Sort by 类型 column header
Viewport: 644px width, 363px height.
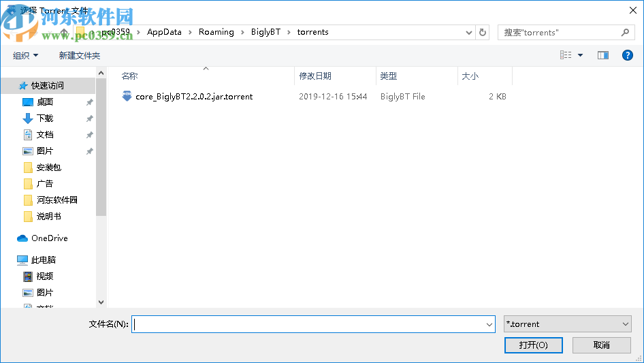(389, 76)
